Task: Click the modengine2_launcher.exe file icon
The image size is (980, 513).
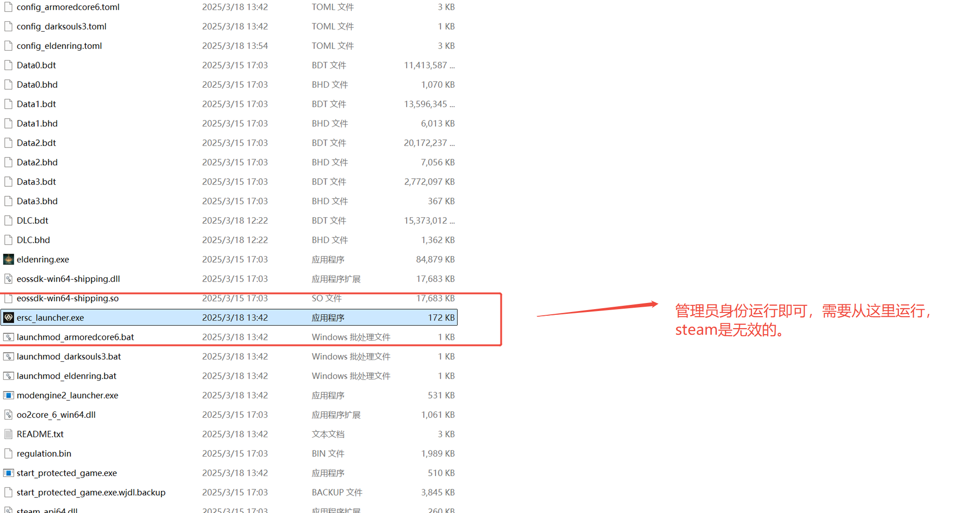Action: point(9,395)
